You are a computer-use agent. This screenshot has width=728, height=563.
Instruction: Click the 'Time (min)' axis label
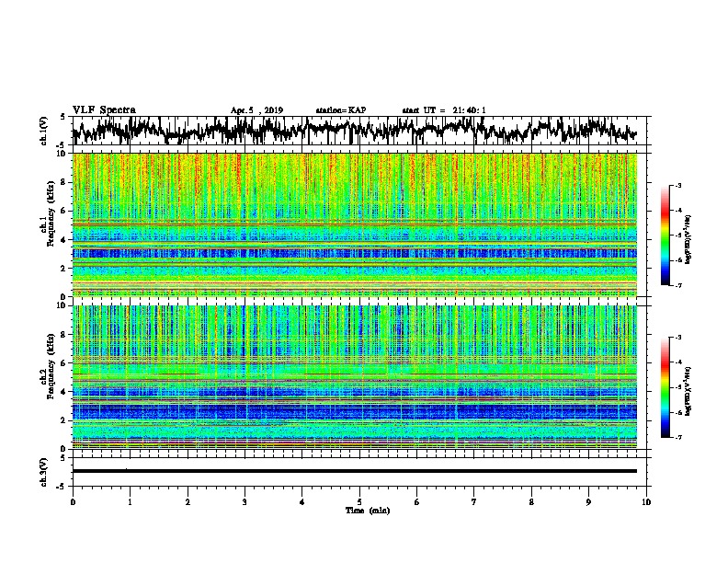tap(368, 511)
